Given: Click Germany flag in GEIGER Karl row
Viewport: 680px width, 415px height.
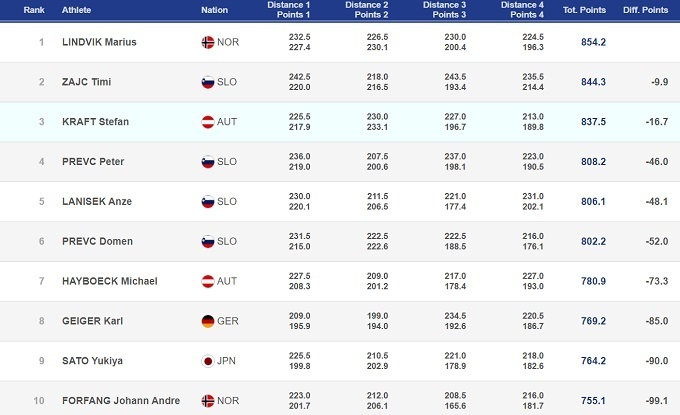Looking at the screenshot, I should 208,321.
